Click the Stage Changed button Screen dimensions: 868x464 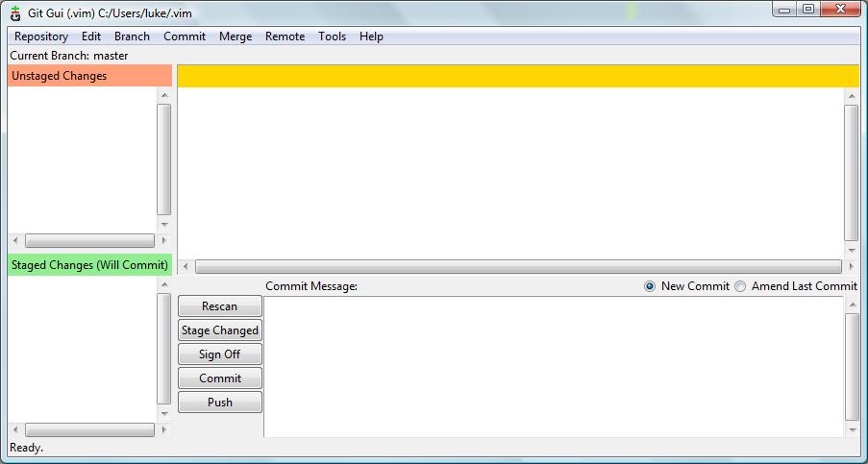pyautogui.click(x=220, y=330)
